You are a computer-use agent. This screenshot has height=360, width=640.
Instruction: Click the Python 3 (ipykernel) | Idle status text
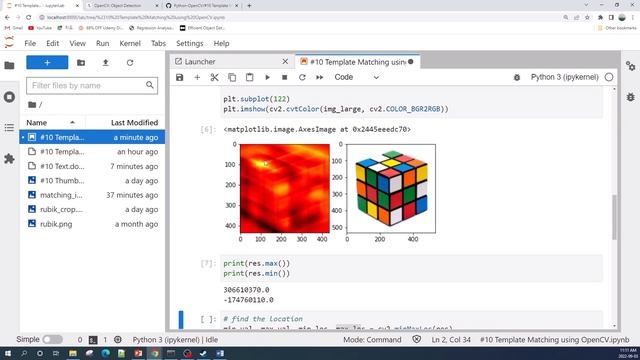click(x=175, y=340)
